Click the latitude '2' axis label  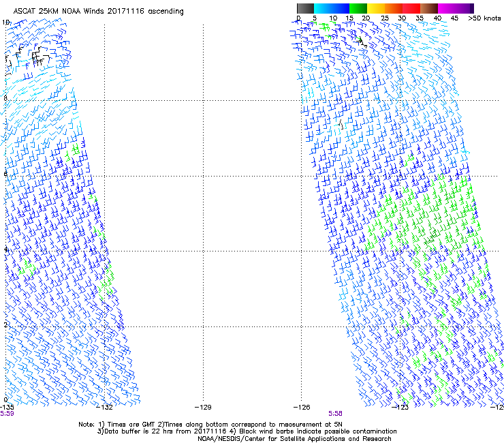tap(5, 324)
